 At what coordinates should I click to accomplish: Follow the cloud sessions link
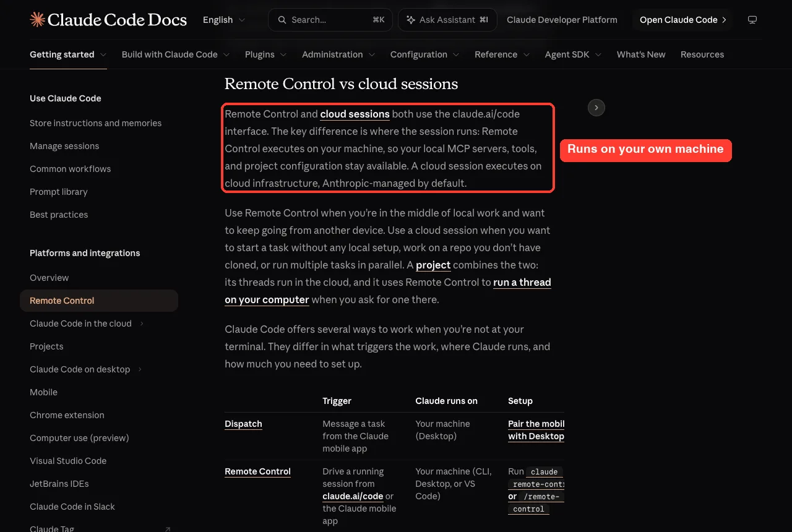tap(355, 114)
